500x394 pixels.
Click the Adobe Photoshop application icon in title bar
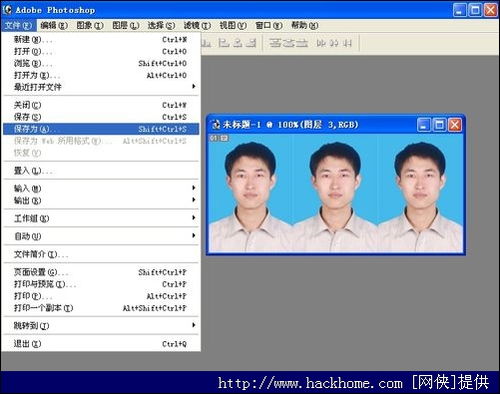[7, 10]
